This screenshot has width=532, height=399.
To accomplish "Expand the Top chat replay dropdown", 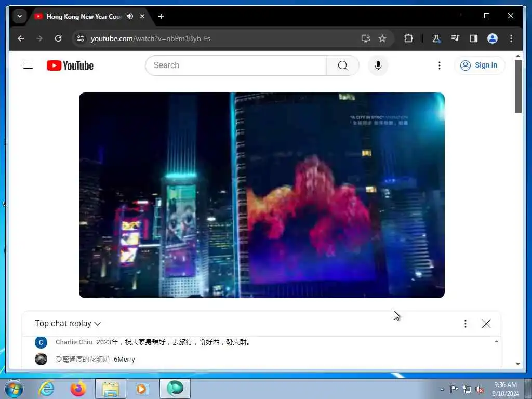I will click(x=68, y=324).
